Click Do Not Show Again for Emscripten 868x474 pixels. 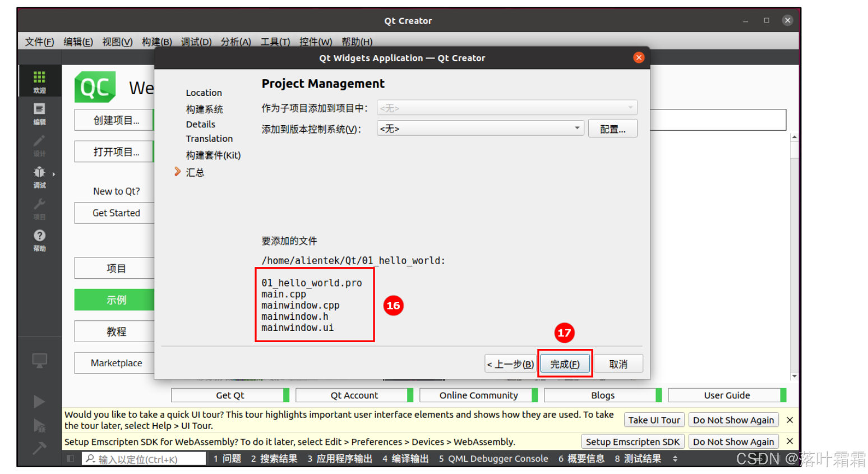click(x=733, y=441)
